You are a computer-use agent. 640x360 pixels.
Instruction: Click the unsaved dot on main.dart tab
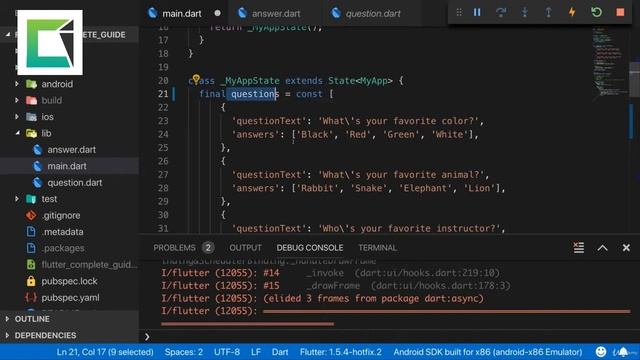218,13
